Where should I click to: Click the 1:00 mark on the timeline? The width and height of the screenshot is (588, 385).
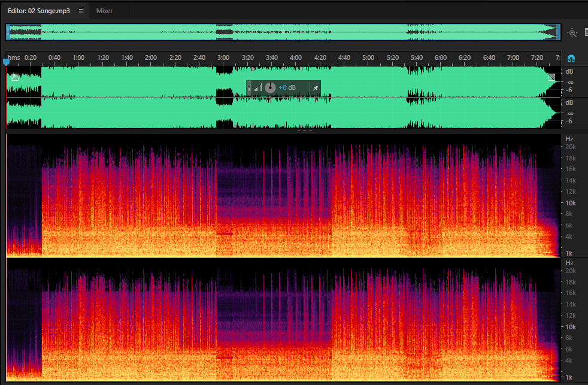coord(78,57)
